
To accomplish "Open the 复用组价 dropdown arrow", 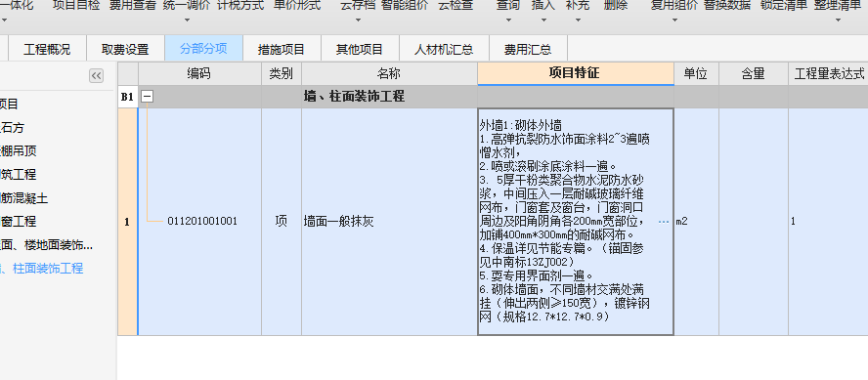I will 674,21.
